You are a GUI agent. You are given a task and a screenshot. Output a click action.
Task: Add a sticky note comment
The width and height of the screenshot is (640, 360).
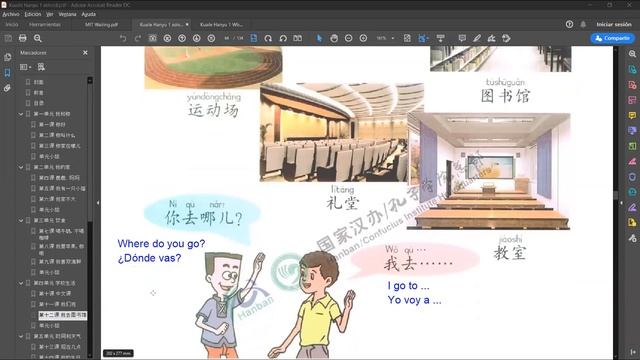462,38
